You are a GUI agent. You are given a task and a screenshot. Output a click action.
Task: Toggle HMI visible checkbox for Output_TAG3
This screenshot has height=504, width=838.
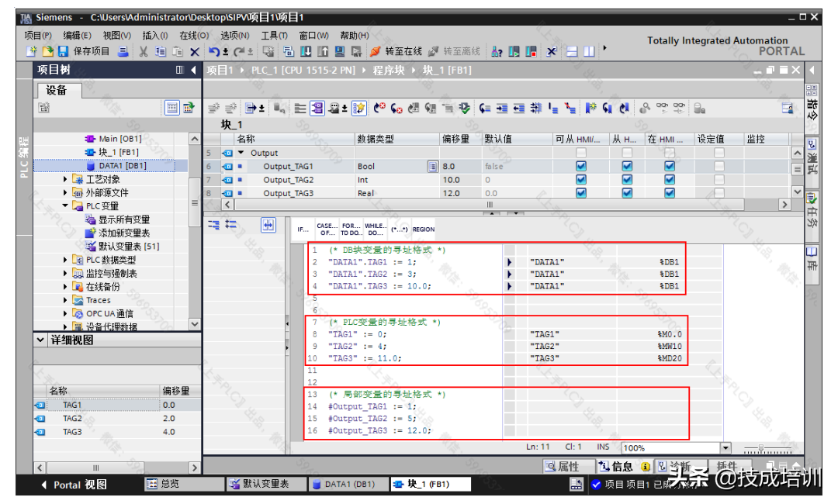pos(670,192)
